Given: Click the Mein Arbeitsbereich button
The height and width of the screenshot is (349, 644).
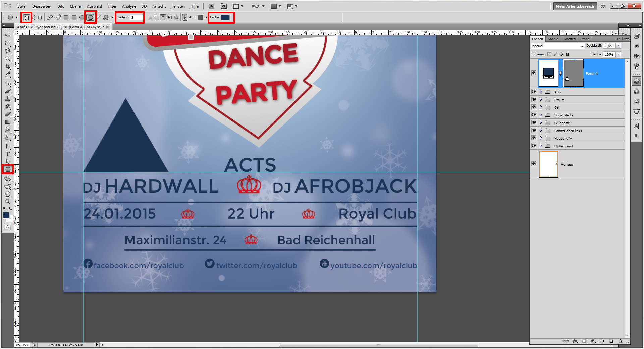Looking at the screenshot, I should pyautogui.click(x=575, y=6).
